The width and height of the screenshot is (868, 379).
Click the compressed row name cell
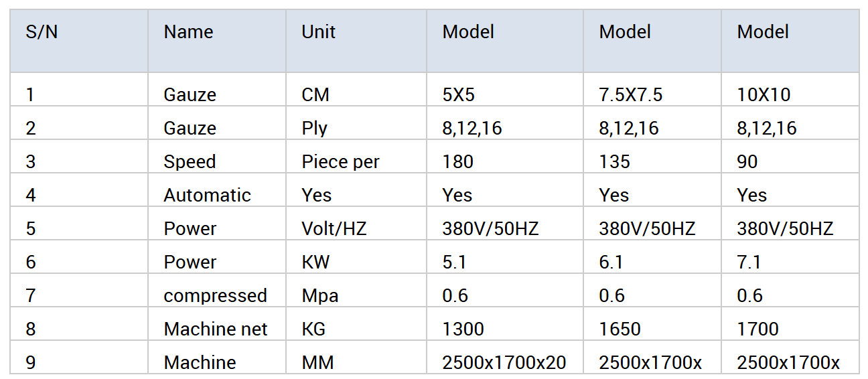click(x=215, y=296)
